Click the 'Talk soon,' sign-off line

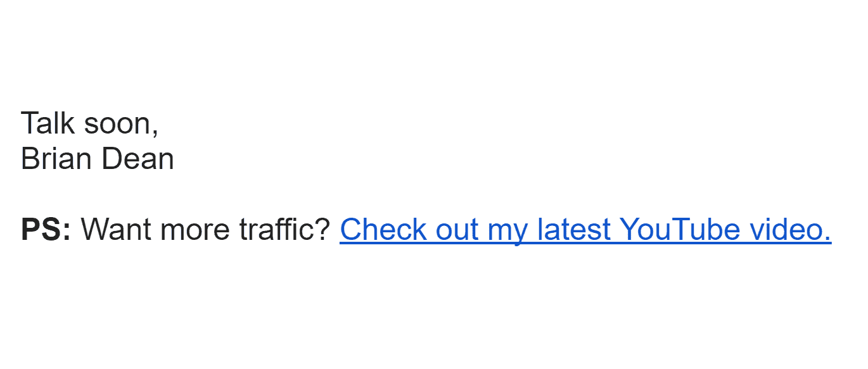click(90, 123)
